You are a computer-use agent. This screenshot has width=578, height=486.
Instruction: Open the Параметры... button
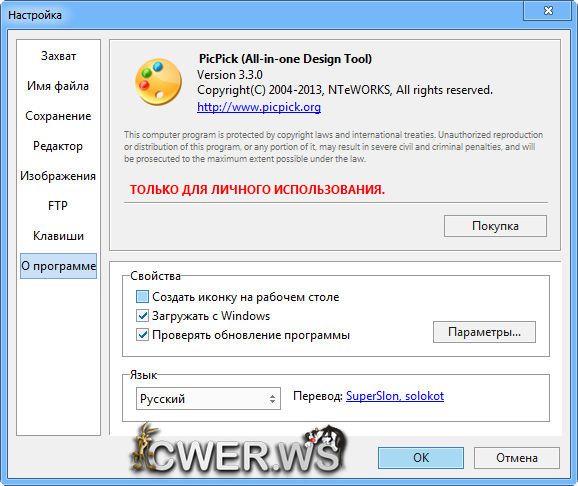(x=484, y=332)
